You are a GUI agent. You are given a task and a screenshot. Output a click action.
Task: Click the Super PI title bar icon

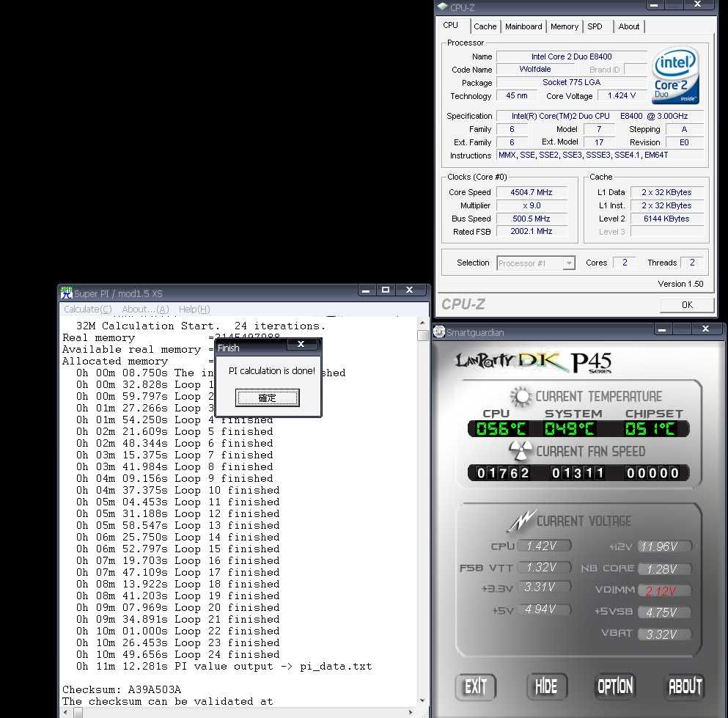click(x=67, y=292)
